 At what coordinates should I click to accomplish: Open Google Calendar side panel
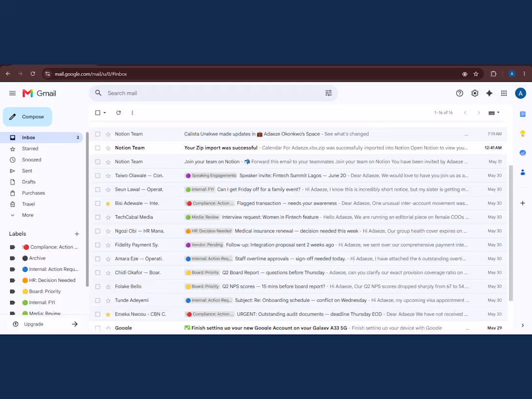[x=522, y=114]
